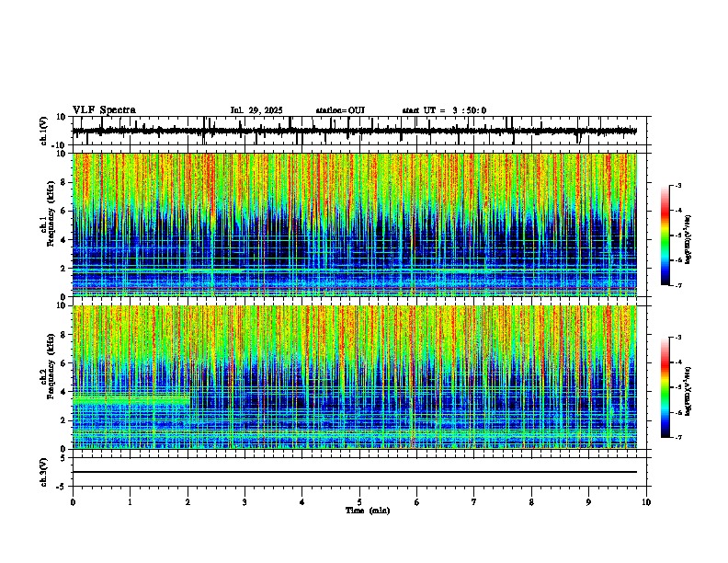Viewport: 728px width, 563px height.
Task: Select the date text "Jul 29, 2025"
Action: point(256,110)
